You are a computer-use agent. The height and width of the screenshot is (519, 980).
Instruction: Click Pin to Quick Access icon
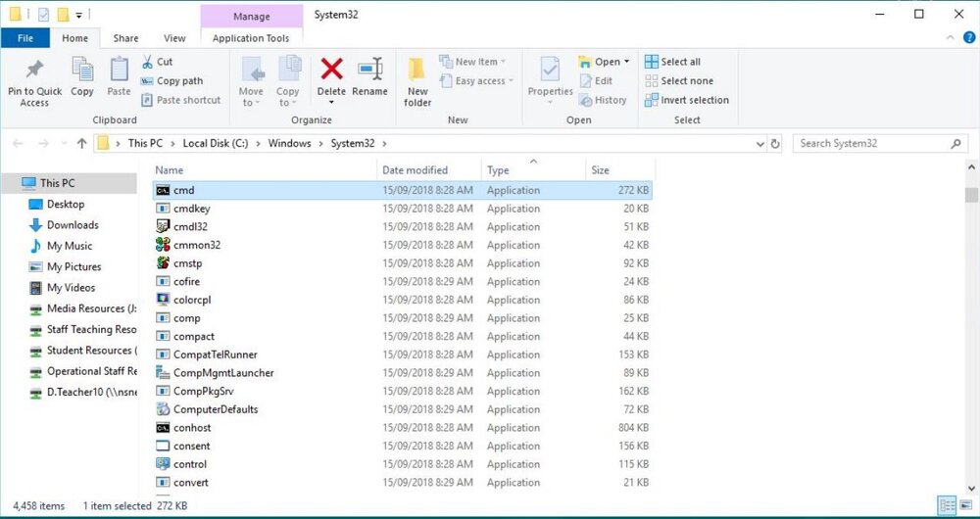click(x=34, y=70)
